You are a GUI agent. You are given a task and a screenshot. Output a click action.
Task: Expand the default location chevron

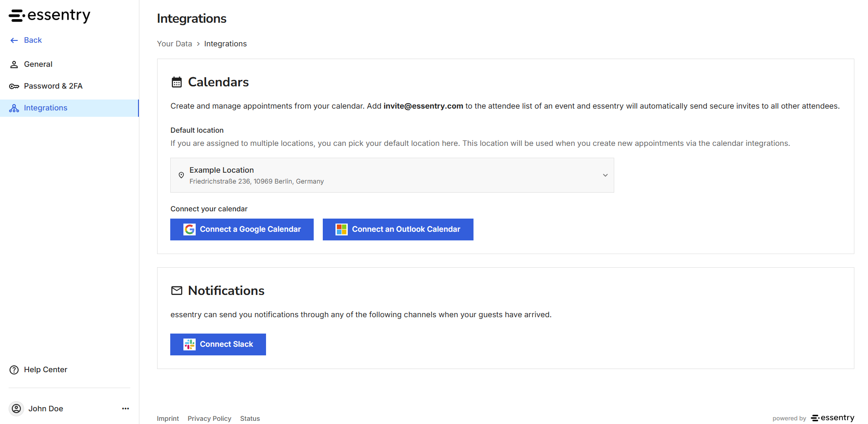pyautogui.click(x=605, y=175)
